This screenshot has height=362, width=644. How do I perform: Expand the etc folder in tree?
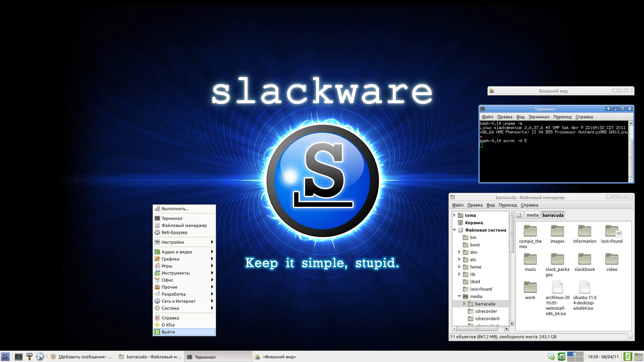pos(459,259)
